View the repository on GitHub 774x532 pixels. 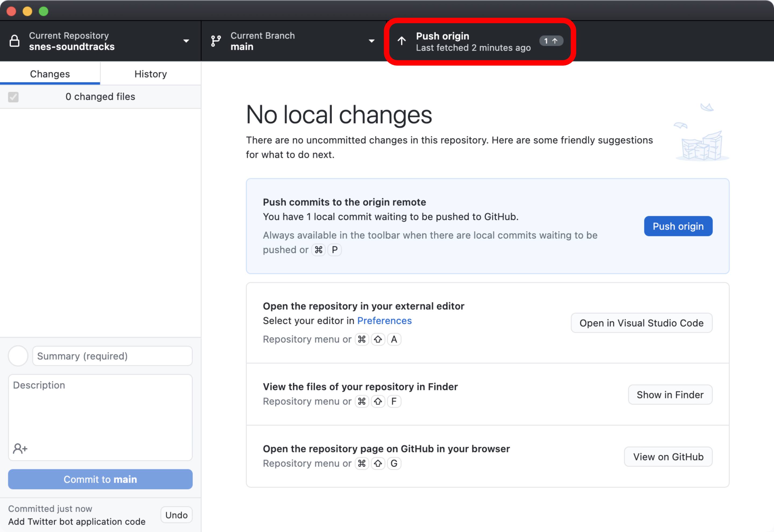[668, 457]
